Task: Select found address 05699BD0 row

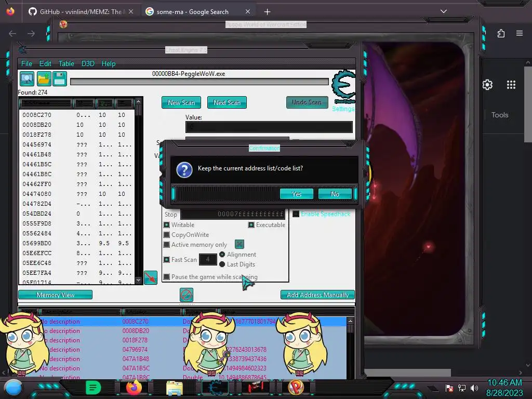Action: (x=77, y=243)
